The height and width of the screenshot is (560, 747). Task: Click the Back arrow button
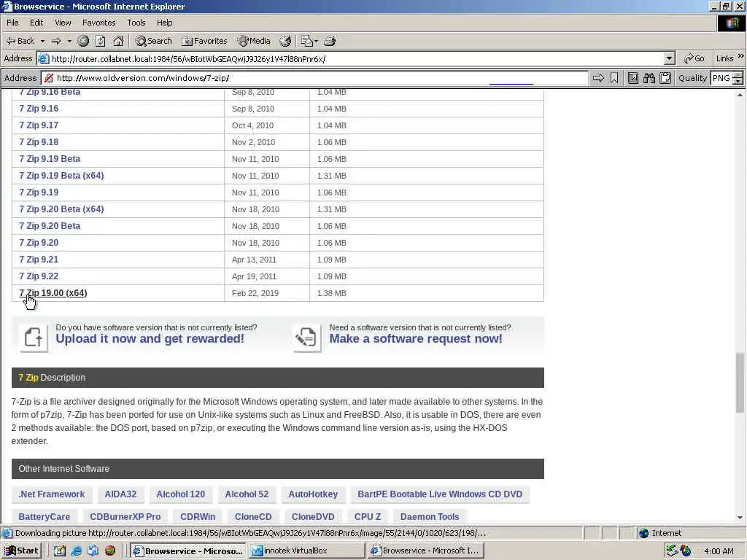coord(20,41)
